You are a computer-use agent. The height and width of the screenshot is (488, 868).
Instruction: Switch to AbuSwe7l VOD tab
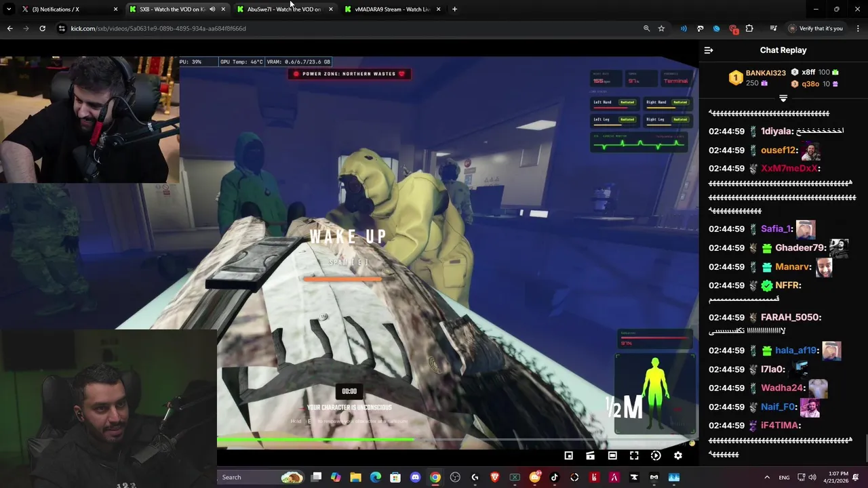[x=284, y=9]
